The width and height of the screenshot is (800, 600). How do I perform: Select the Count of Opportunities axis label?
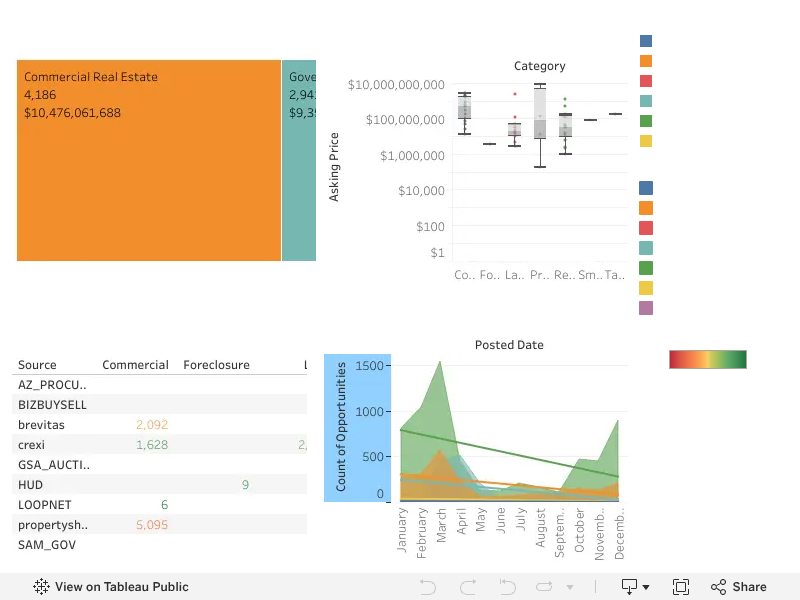[x=341, y=427]
